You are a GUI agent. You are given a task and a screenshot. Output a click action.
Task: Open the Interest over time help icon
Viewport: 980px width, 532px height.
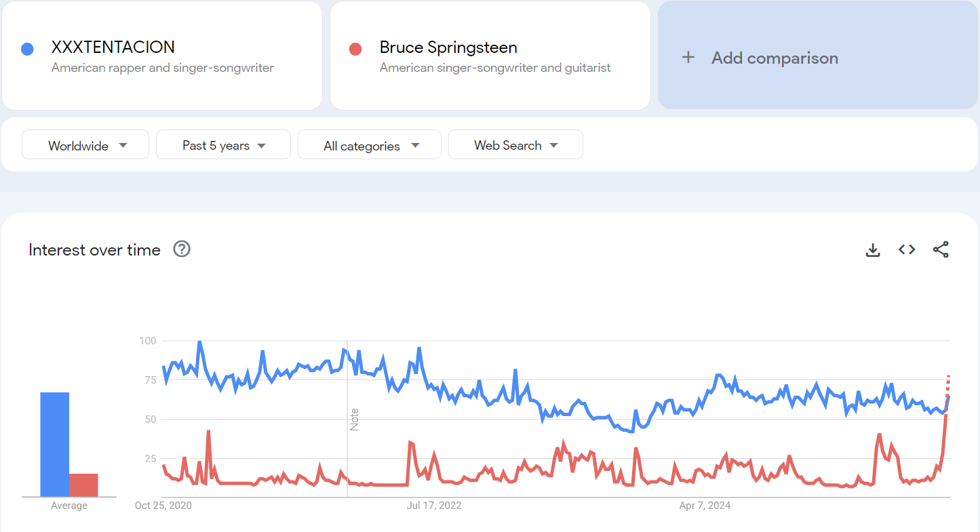(x=182, y=249)
